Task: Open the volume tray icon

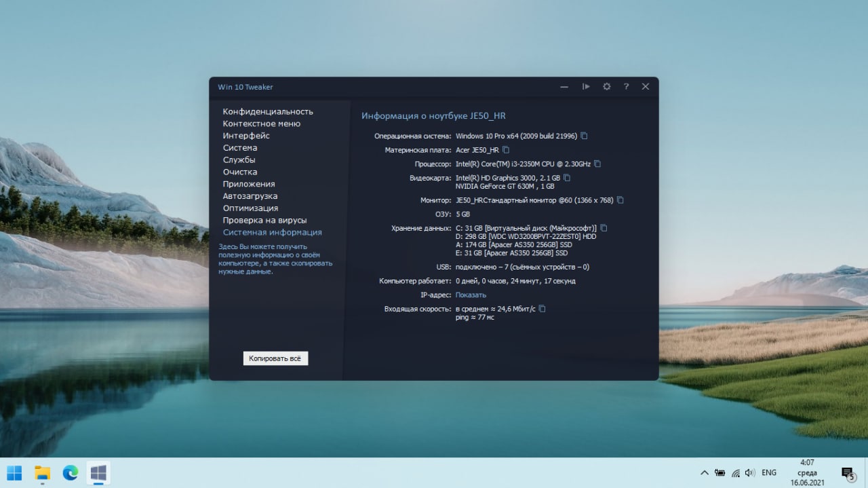Action: point(750,472)
